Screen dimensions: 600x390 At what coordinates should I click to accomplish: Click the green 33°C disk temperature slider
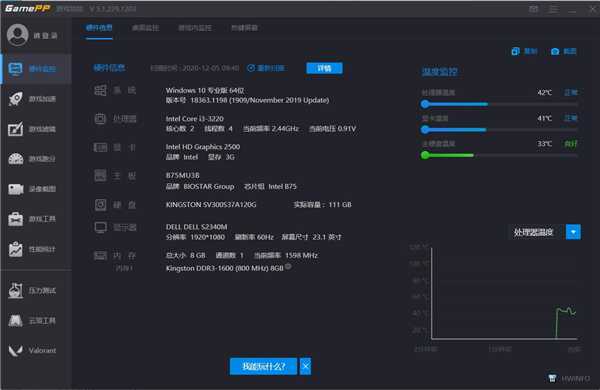[499, 155]
